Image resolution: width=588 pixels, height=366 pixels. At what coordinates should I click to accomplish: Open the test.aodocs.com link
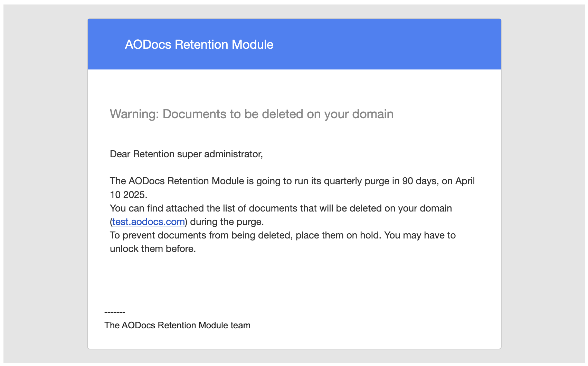coord(149,222)
